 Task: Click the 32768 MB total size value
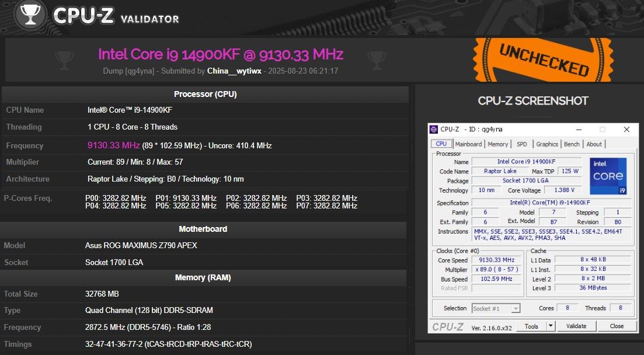coord(102,294)
